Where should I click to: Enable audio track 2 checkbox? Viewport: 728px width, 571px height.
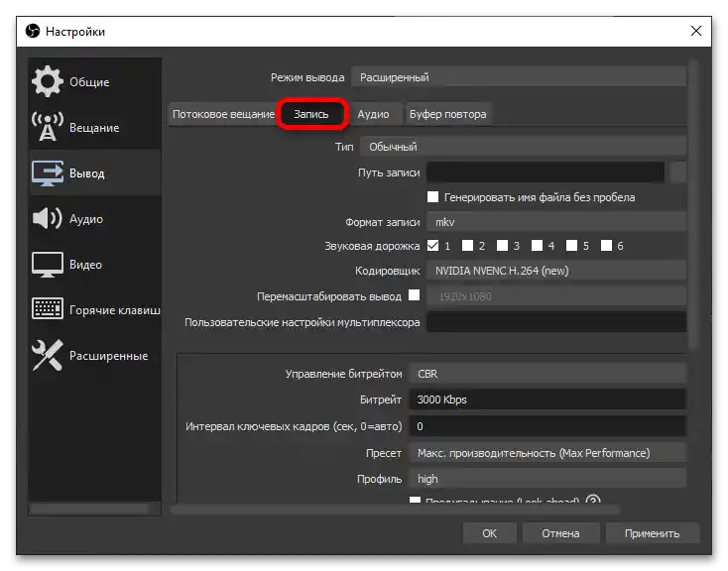467,245
